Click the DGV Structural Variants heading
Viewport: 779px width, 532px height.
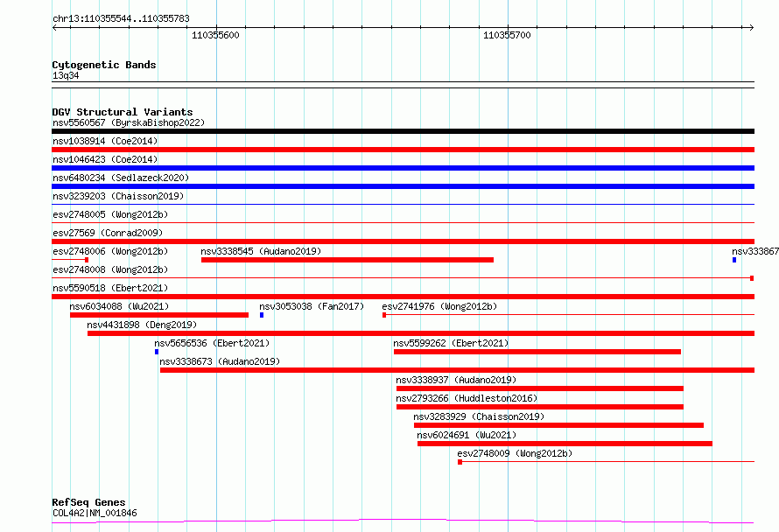123,112
